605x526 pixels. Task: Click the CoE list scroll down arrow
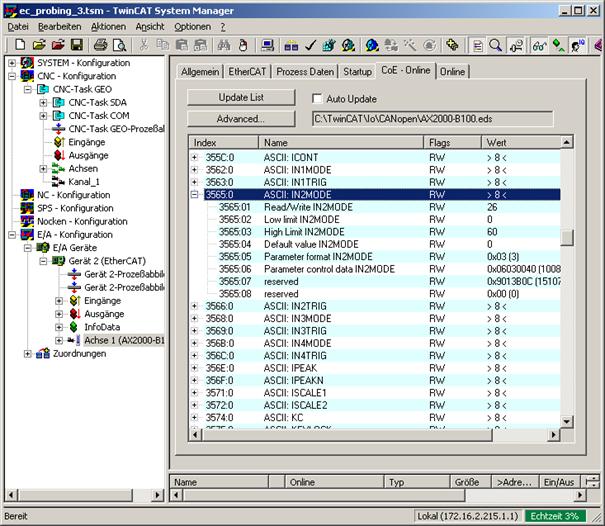[566, 421]
